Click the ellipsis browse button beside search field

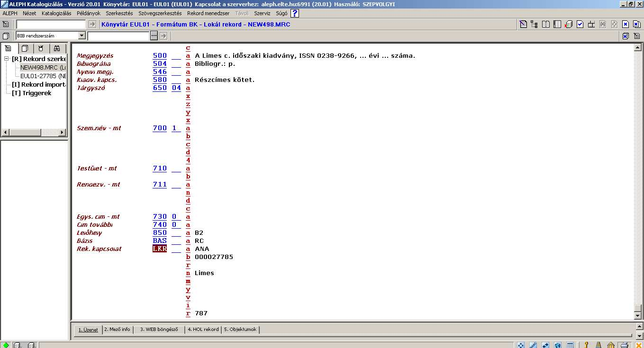click(154, 36)
